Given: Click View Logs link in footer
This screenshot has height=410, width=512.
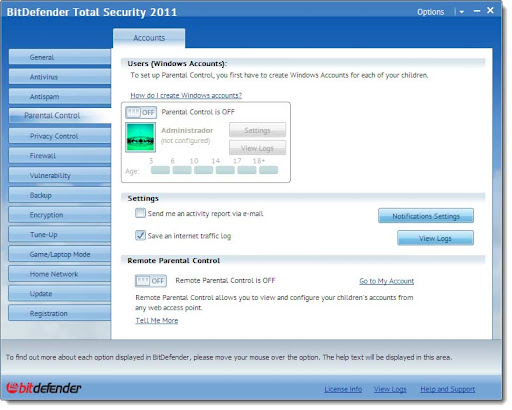Looking at the screenshot, I should pos(390,389).
